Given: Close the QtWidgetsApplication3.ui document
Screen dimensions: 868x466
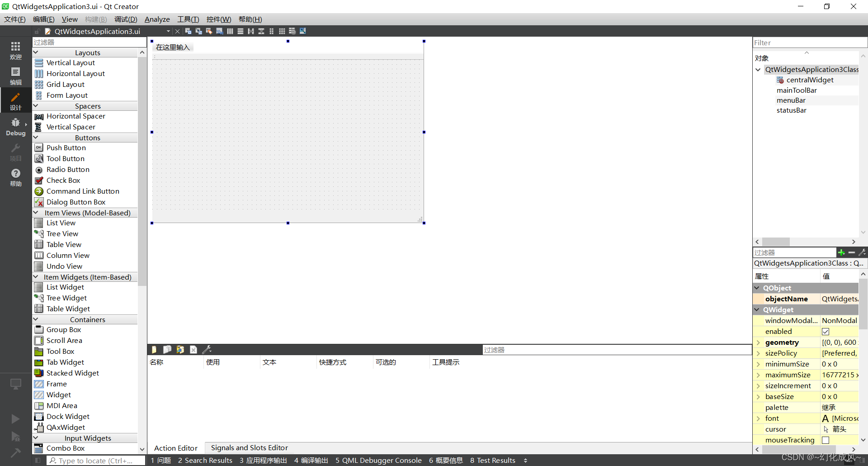Looking at the screenshot, I should coord(177,31).
